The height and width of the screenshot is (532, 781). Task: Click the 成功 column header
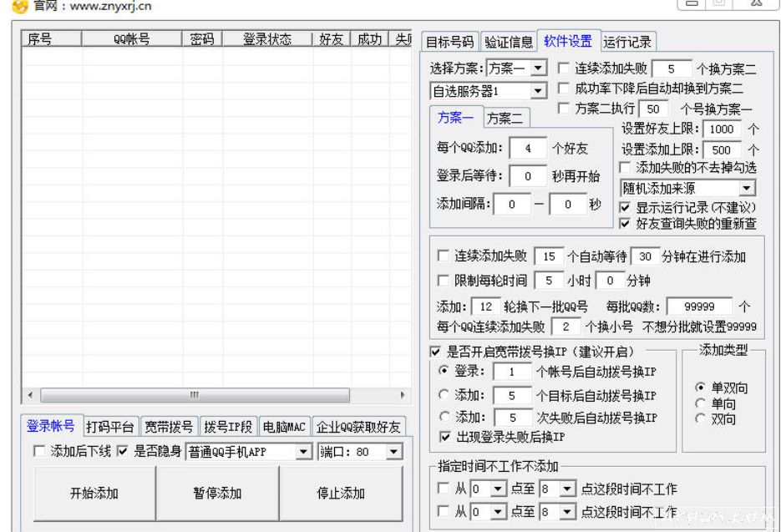(369, 39)
